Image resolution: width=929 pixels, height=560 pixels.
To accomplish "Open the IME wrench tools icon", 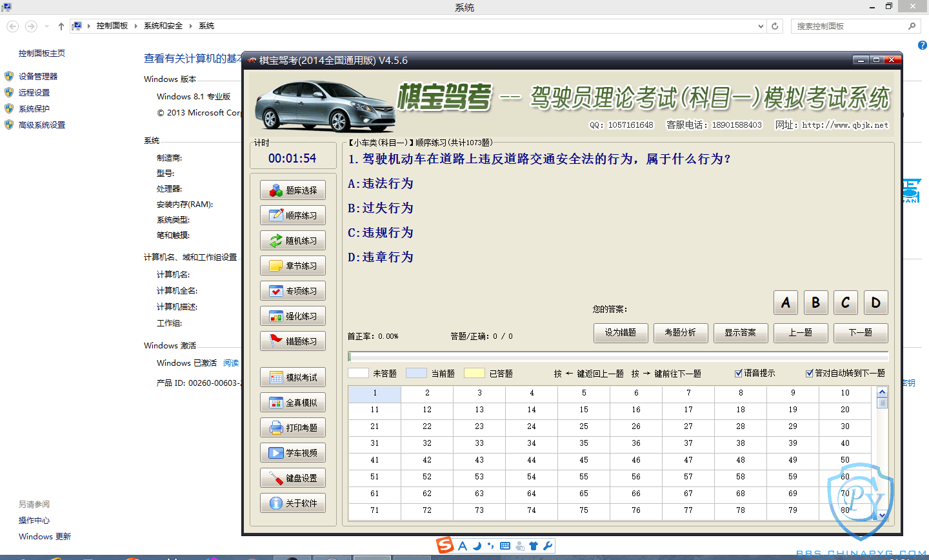I will coord(548,546).
